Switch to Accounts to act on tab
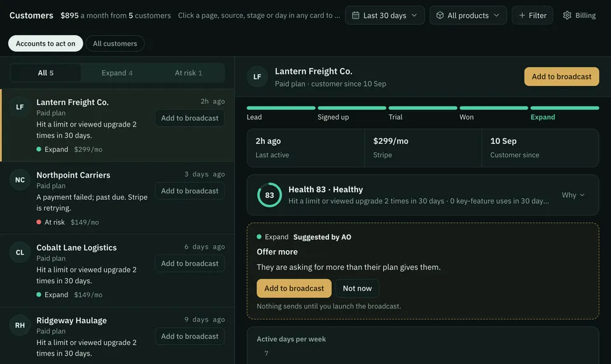Image resolution: width=611 pixels, height=364 pixels. 46,43
